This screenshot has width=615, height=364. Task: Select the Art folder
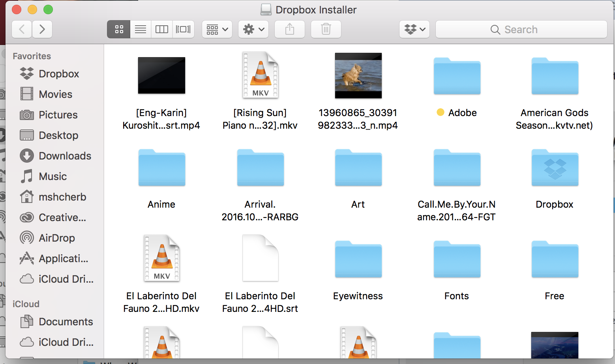click(x=358, y=167)
